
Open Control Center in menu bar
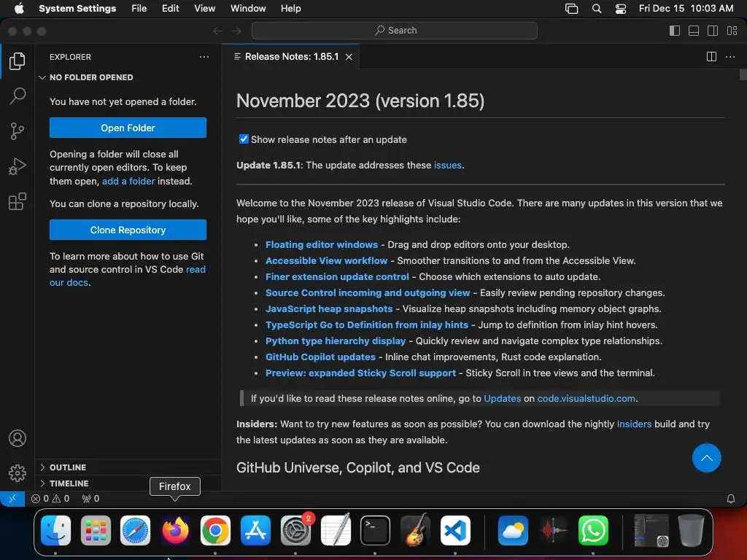point(620,9)
